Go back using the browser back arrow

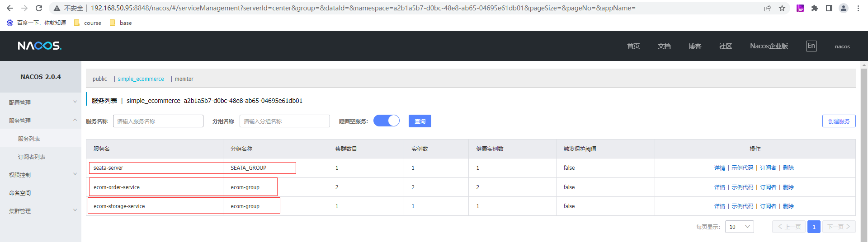(10, 8)
